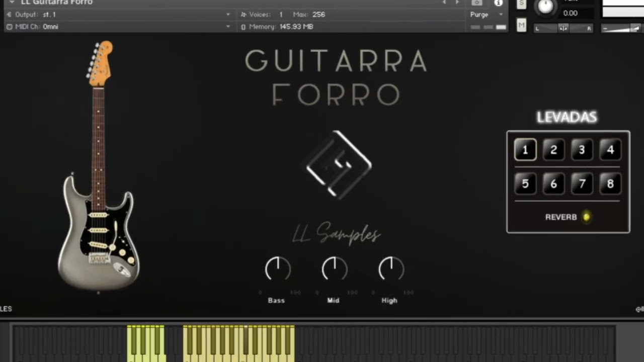Click the Mid EQ knob

[335, 269]
